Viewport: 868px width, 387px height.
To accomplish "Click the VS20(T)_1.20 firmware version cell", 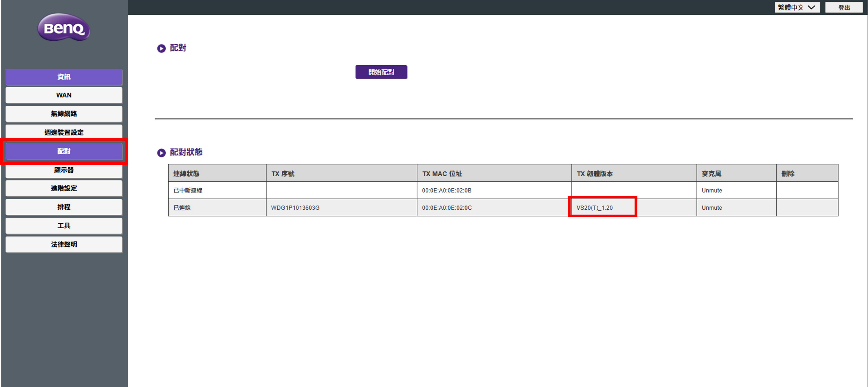I will (x=594, y=208).
